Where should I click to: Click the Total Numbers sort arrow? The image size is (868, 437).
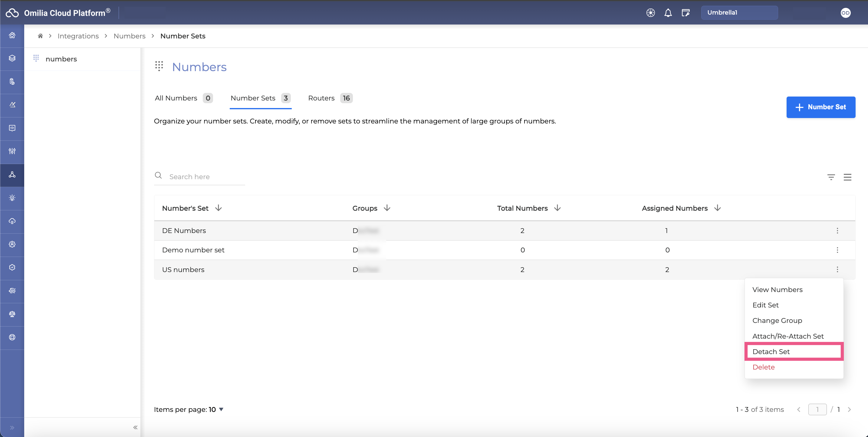[557, 208]
